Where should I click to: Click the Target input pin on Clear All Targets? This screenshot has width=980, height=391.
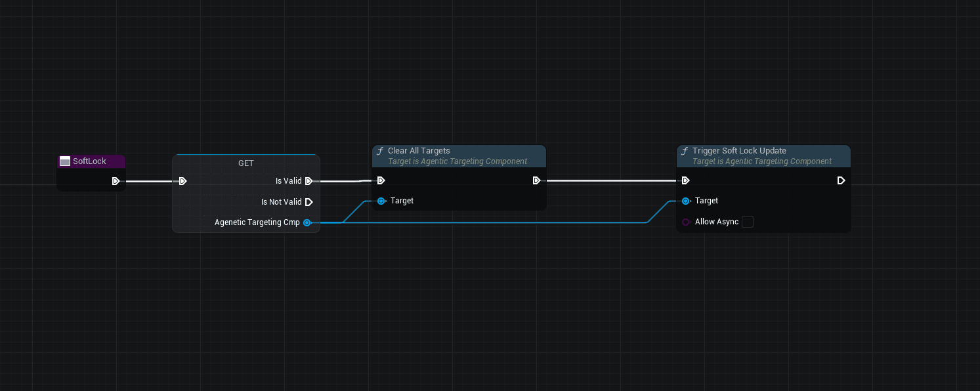[x=381, y=201]
